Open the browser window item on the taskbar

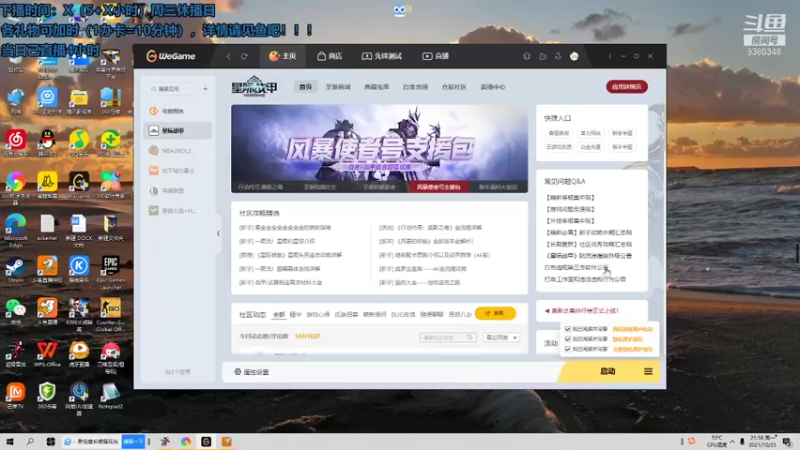[92, 442]
